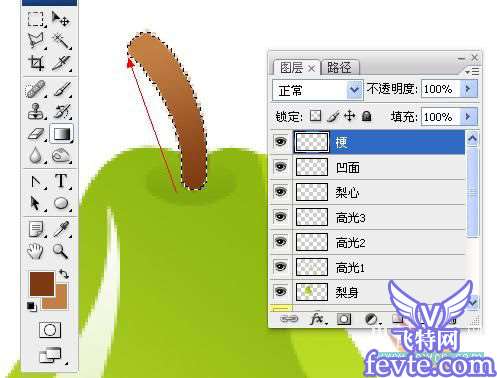Enable lock all for layer

coord(367,116)
